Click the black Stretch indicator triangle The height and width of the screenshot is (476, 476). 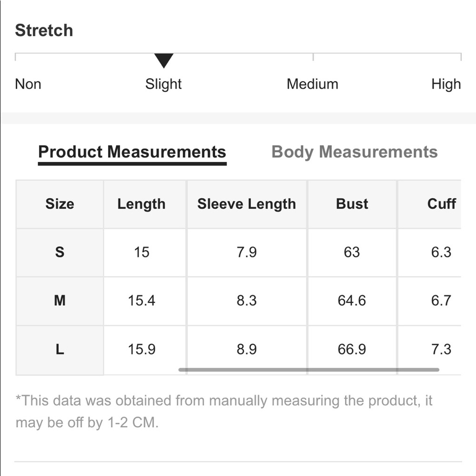tap(164, 60)
